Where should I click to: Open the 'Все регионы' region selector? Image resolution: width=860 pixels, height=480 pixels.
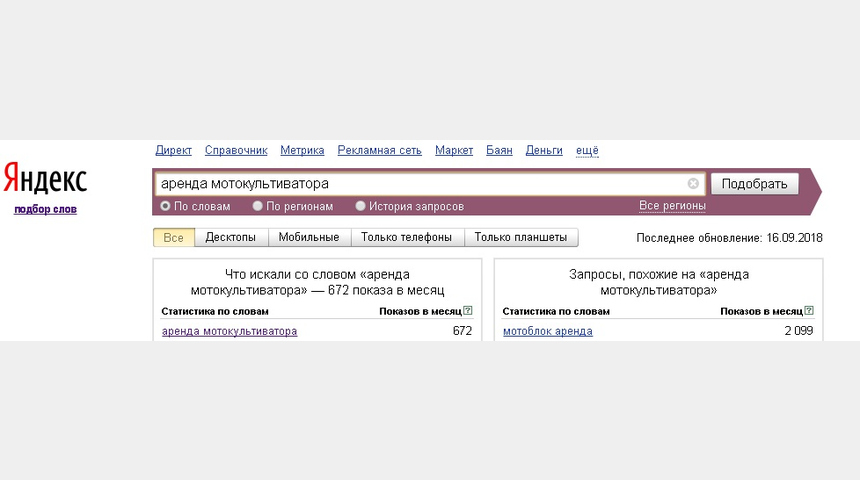(x=672, y=206)
